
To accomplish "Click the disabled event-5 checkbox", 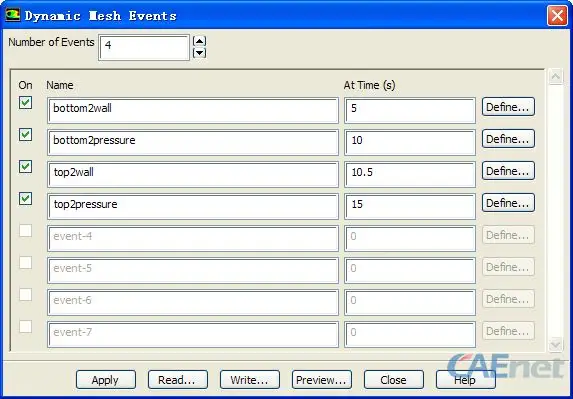I will (x=25, y=262).
